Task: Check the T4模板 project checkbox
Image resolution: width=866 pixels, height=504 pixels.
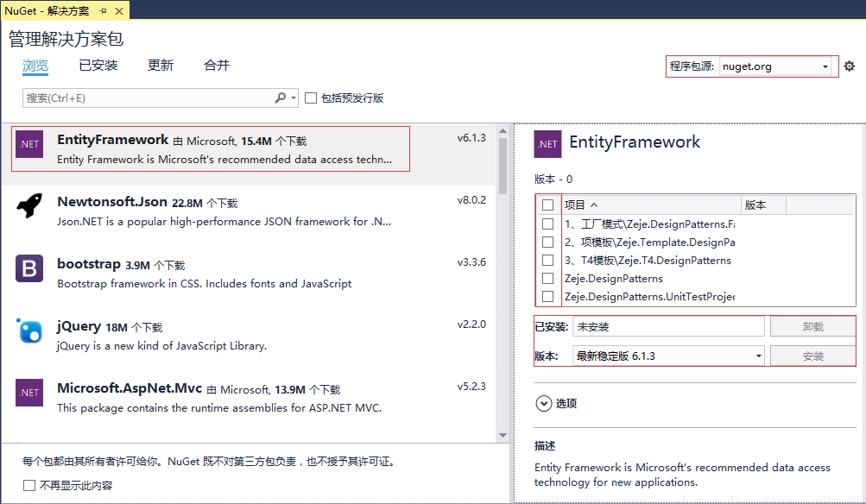Action: coord(548,260)
